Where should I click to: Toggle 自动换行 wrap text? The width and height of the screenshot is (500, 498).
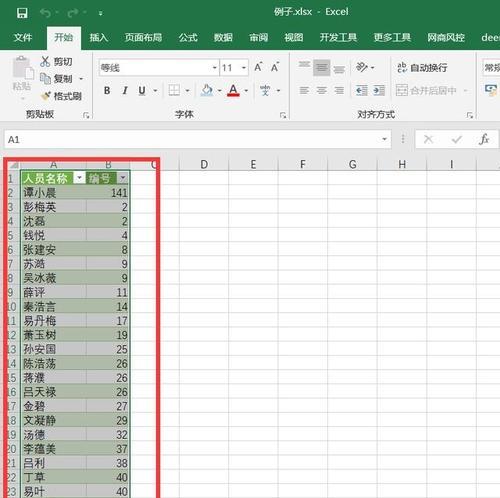click(422, 68)
